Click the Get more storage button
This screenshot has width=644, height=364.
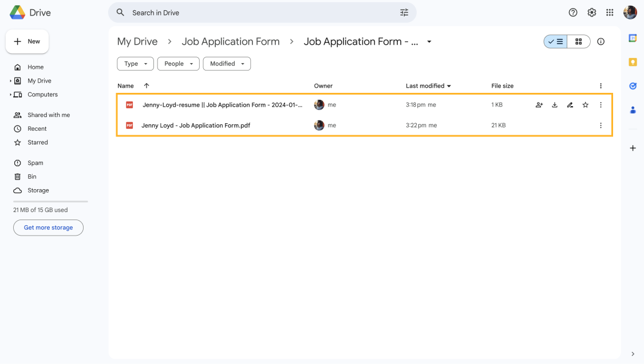pos(48,228)
